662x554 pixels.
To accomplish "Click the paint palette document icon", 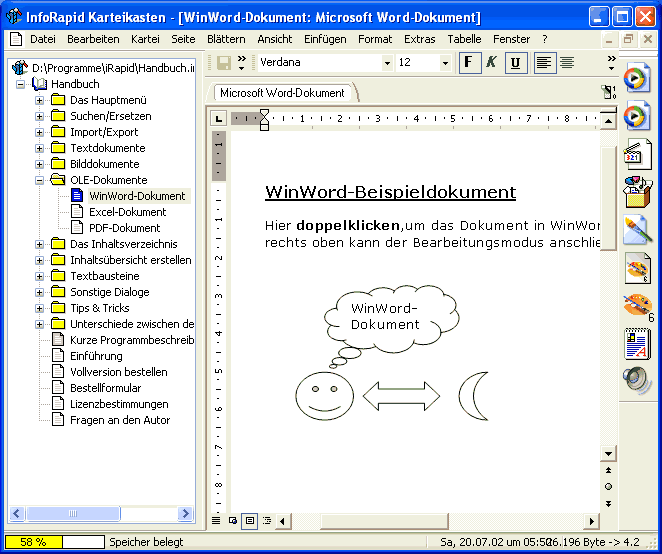I will [x=638, y=268].
